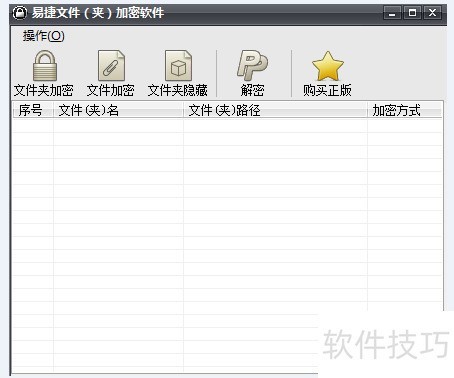Click divider between 文件(夹)名 and 文件(夹)路径 headers

point(183,110)
